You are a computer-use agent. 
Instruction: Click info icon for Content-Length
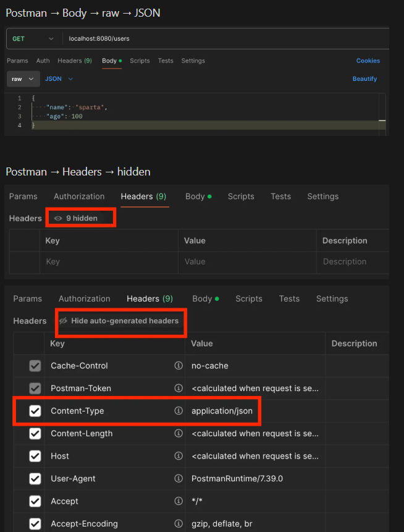click(179, 433)
